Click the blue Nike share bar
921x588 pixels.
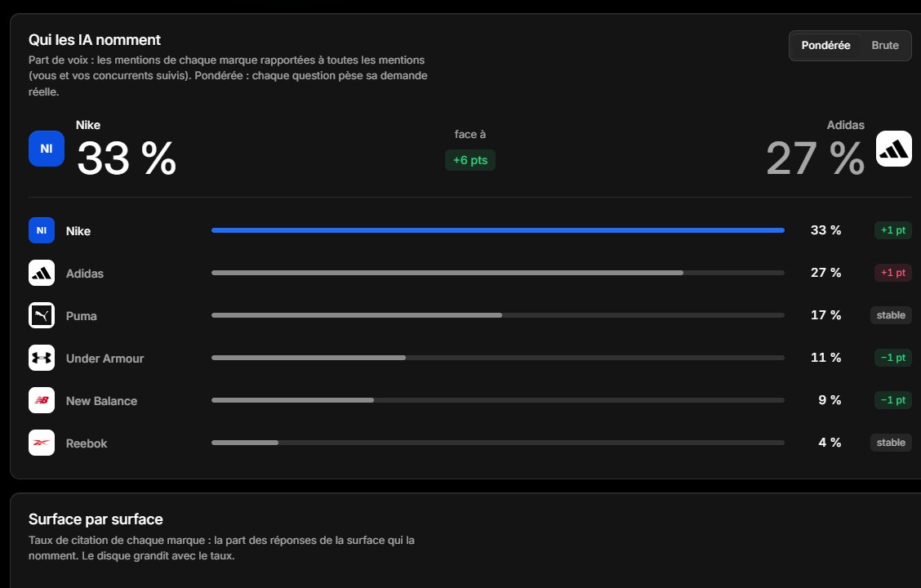coord(497,230)
